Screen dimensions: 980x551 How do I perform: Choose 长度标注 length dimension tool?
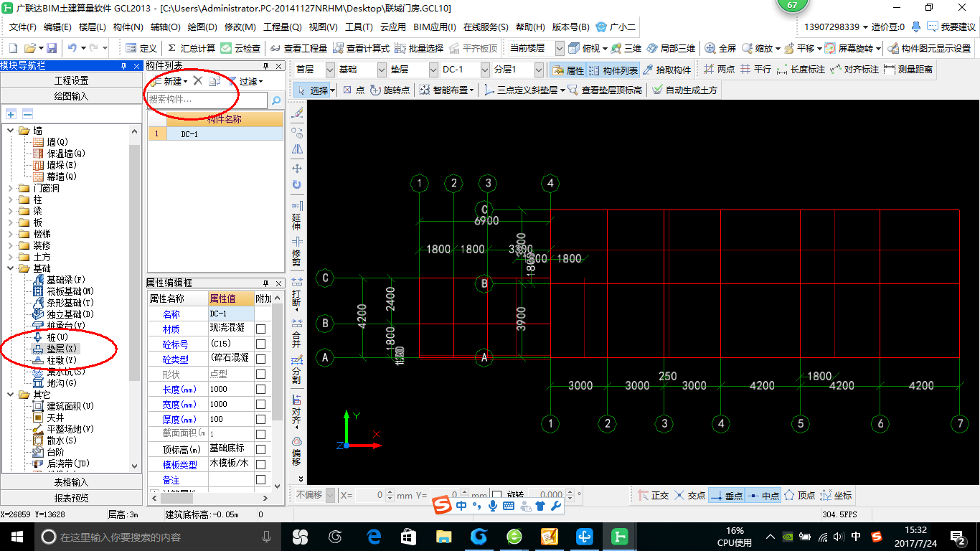coord(801,70)
